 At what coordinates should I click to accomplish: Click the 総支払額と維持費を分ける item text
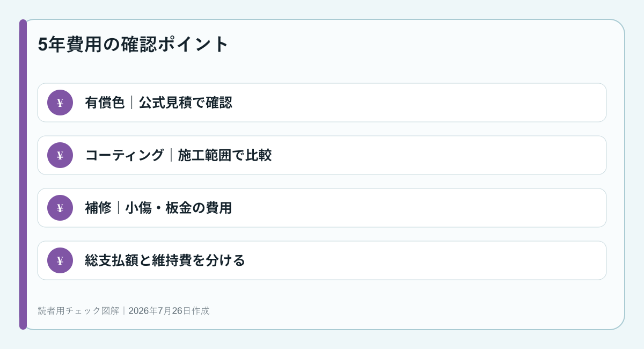pos(165,260)
